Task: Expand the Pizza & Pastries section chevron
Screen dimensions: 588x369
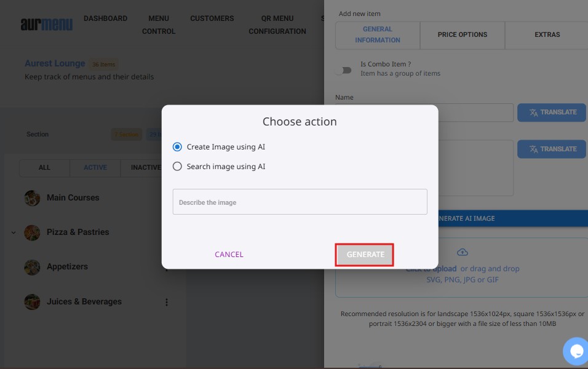Action: coord(14,232)
